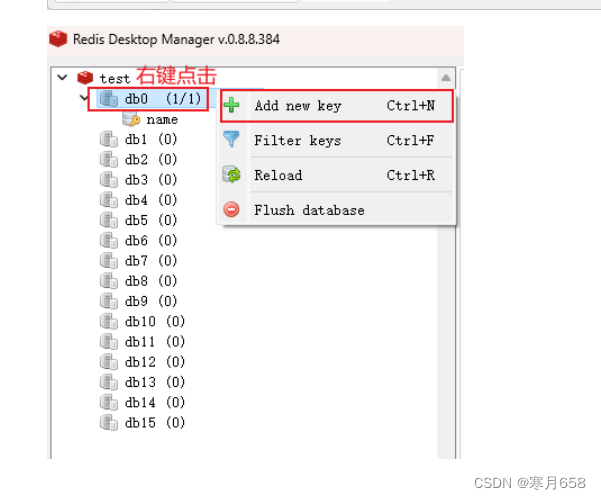The height and width of the screenshot is (500, 601).
Task: Select the 'db0 (1/1)' label
Action: pos(163,99)
